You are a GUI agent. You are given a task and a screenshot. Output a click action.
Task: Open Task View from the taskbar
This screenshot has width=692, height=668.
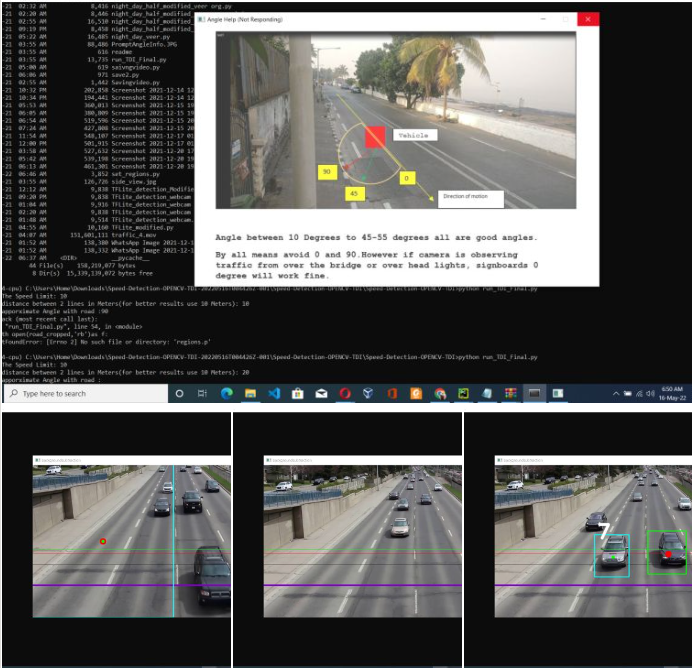(x=202, y=393)
